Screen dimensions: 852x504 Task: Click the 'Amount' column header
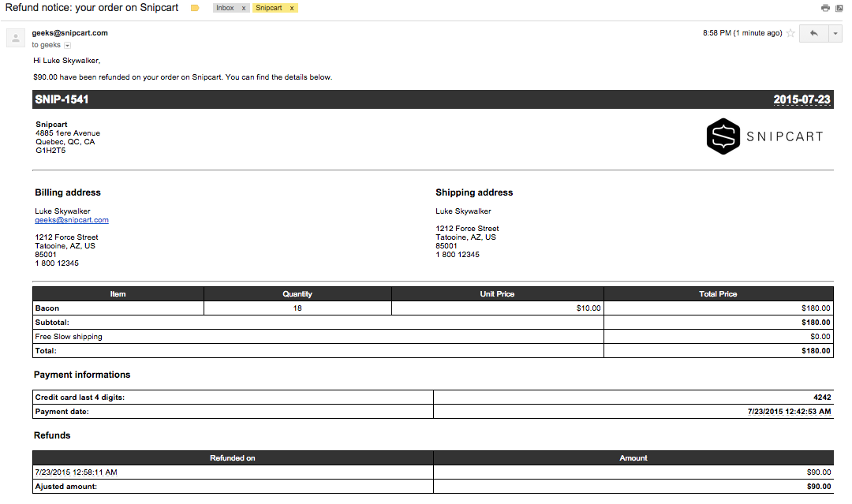[x=633, y=457]
